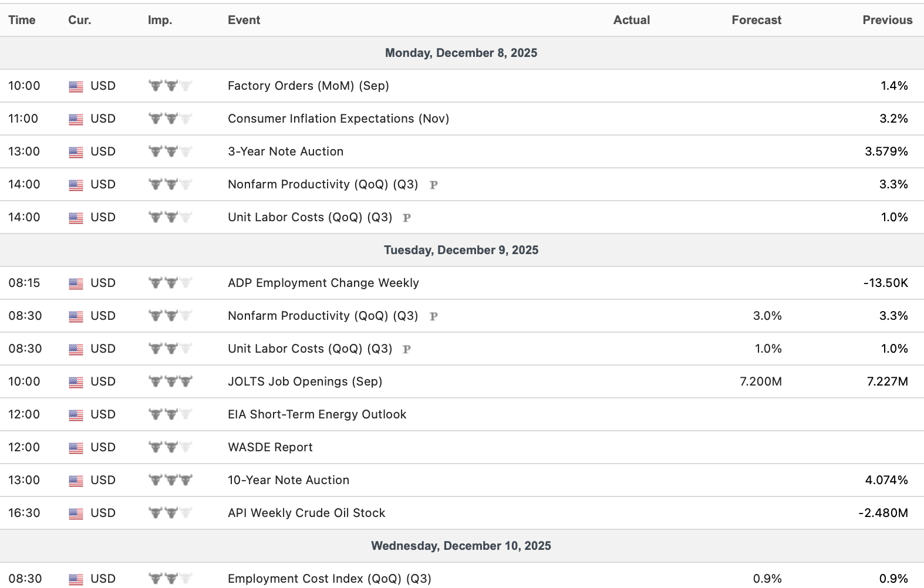The width and height of the screenshot is (924, 588).
Task: Open the JOLTS Job Openings (Sep) event
Action: coord(305,381)
